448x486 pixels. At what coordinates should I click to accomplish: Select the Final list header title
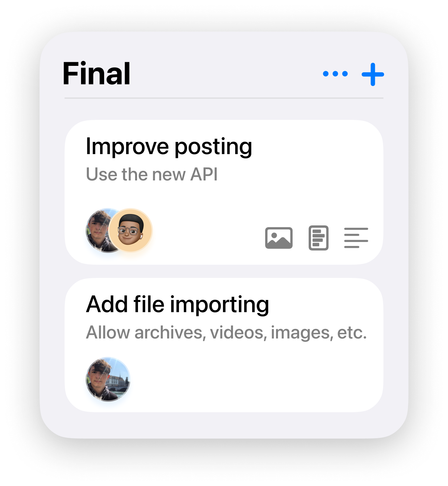pos(96,73)
